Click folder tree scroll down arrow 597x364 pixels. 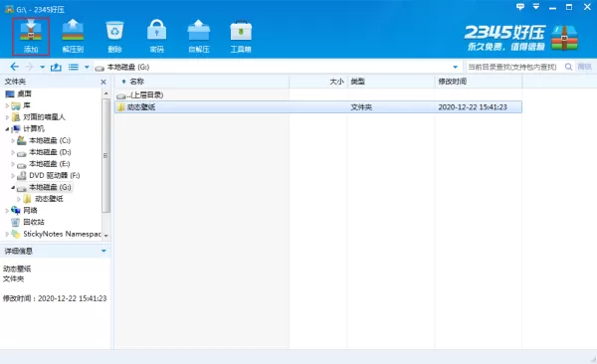[105, 236]
